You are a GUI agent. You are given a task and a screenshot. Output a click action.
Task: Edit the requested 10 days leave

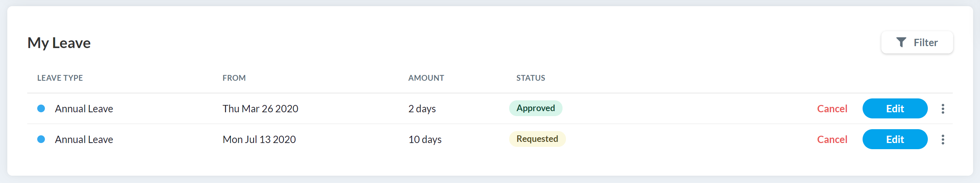(895, 139)
